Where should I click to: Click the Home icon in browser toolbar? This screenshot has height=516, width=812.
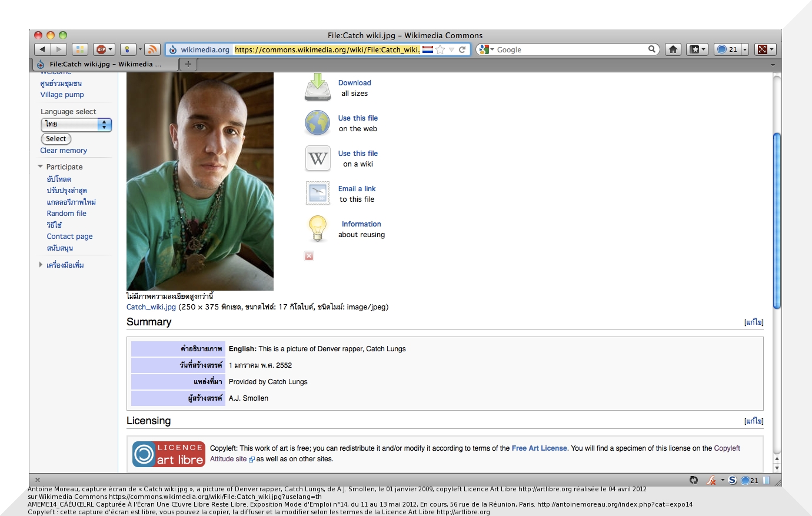click(x=673, y=49)
